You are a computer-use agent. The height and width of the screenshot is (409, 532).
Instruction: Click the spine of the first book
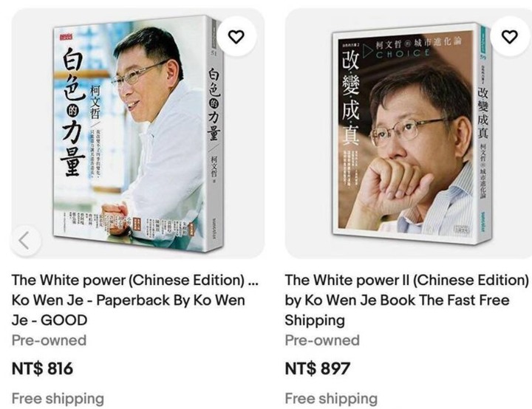215,134
